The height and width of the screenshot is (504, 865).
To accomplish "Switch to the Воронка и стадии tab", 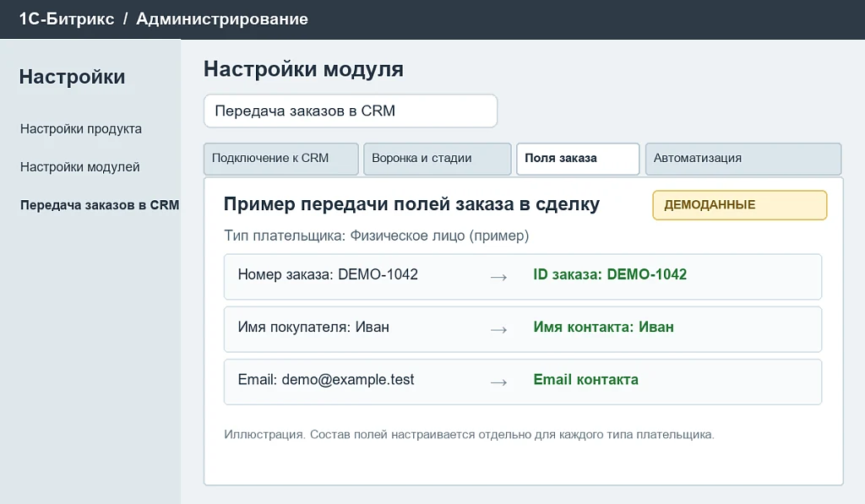I will pos(438,159).
